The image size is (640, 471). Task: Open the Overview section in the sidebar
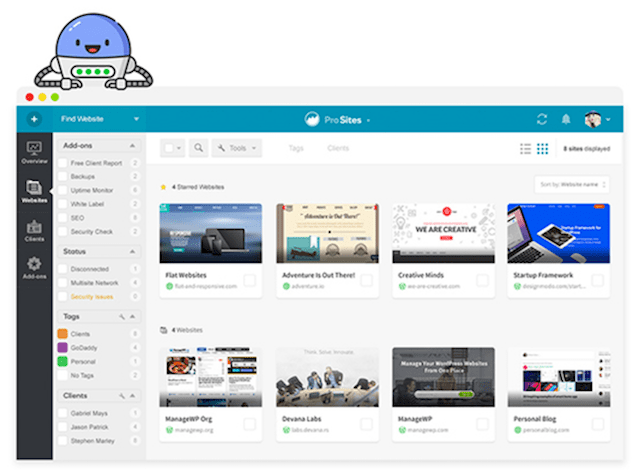point(34,152)
